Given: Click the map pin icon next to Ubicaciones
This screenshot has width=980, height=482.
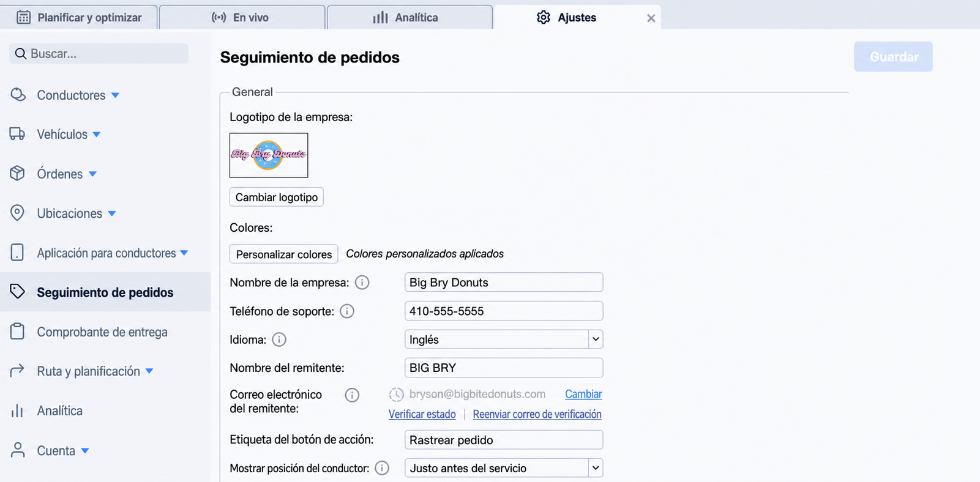Looking at the screenshot, I should [17, 213].
